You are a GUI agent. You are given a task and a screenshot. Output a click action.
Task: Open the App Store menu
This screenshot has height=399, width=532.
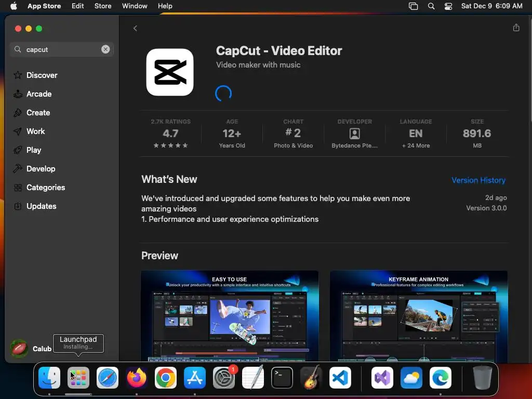(44, 6)
